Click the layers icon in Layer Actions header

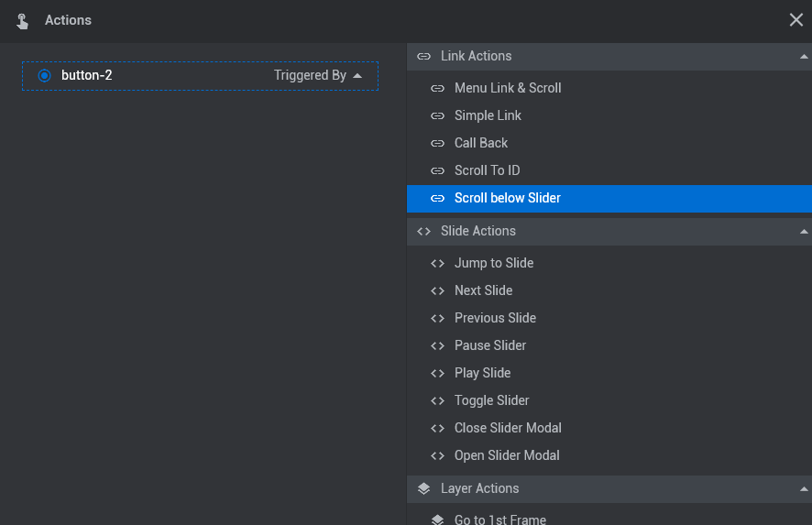(x=423, y=488)
